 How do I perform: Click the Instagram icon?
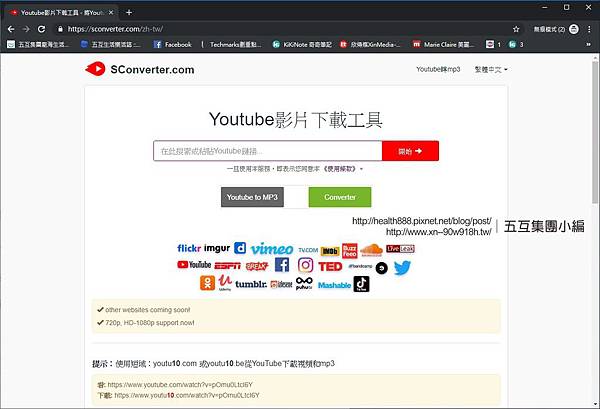(x=305, y=265)
